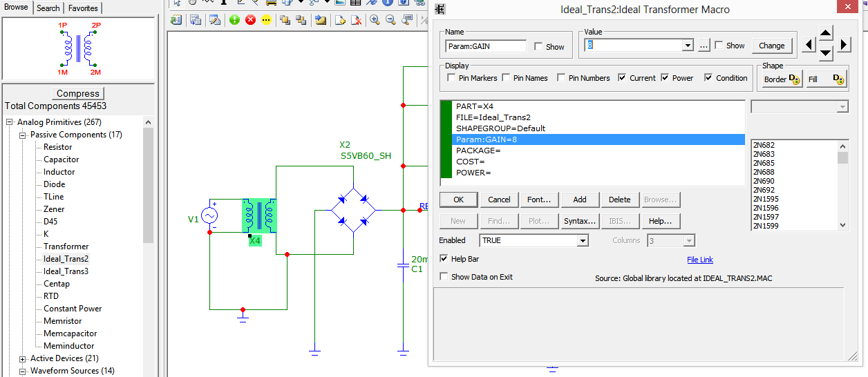Switch to the Search tab
This screenshot has height=377, width=868.
pos(48,8)
